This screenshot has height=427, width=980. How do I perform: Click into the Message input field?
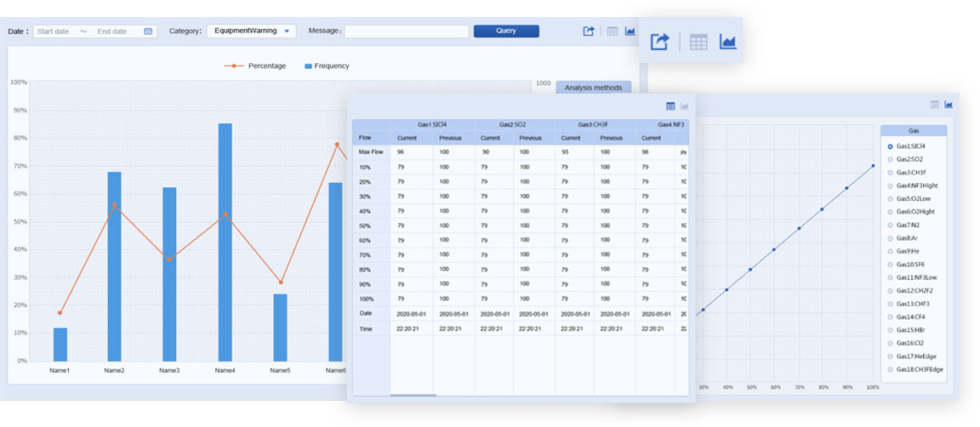point(406,31)
